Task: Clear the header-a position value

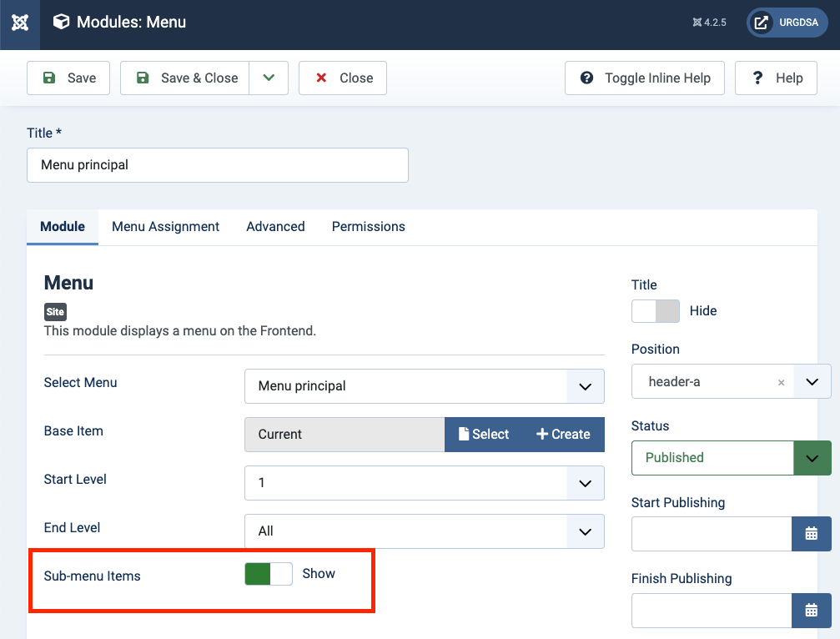Action: [781, 382]
